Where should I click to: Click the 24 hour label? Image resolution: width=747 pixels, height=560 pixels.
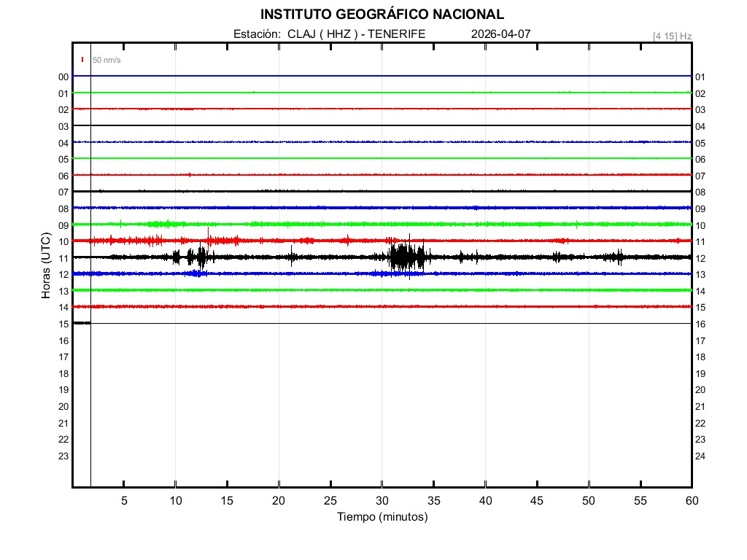pyautogui.click(x=700, y=456)
